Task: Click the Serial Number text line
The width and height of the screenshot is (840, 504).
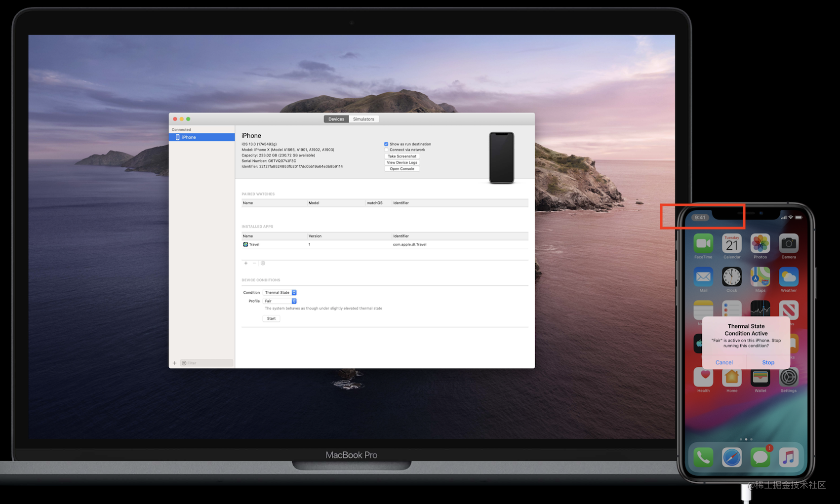Action: click(x=269, y=161)
